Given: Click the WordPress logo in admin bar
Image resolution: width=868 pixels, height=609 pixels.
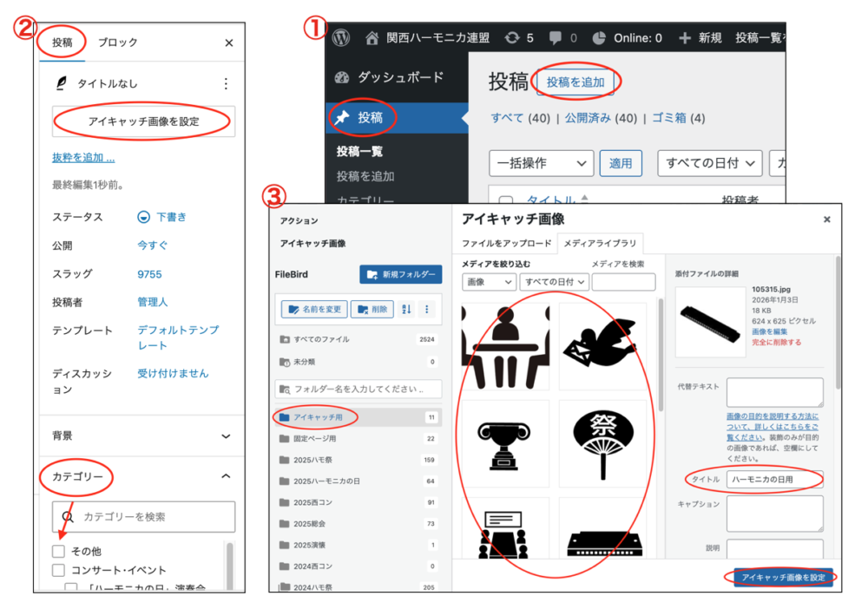Looking at the screenshot, I should pos(341,37).
